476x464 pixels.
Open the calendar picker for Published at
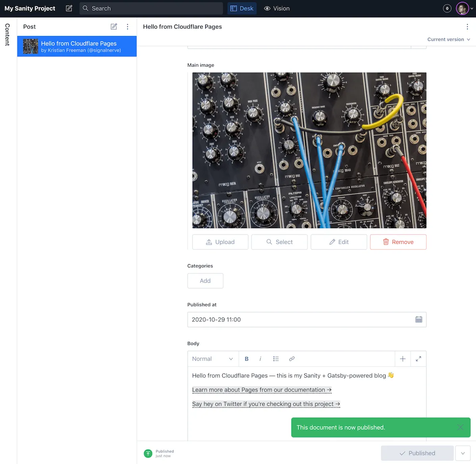click(419, 319)
